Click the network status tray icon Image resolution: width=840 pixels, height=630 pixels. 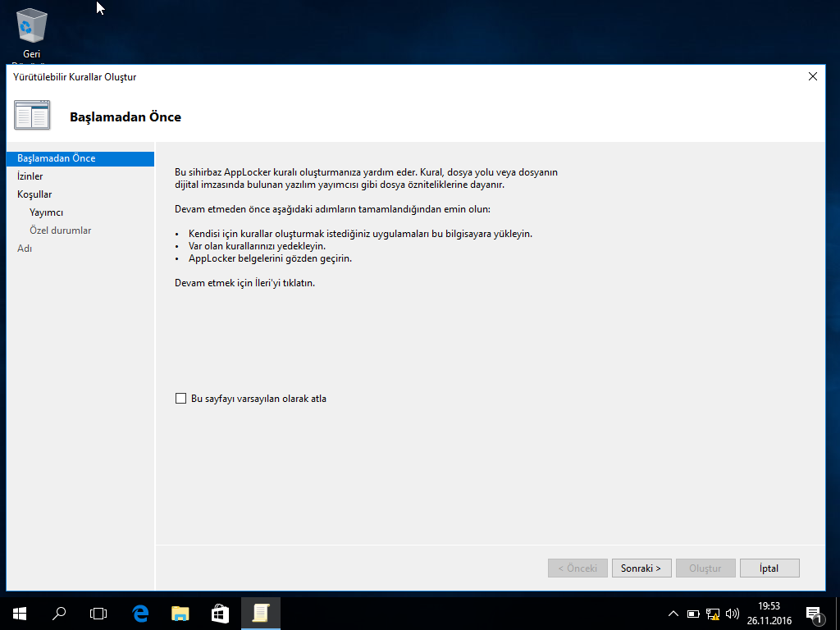click(712, 614)
